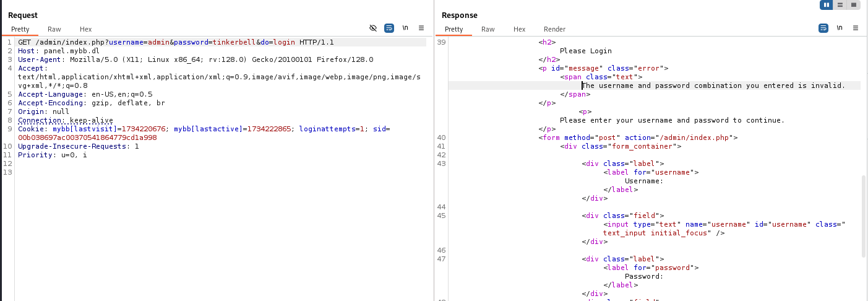The height and width of the screenshot is (301, 868).
Task: Click the invalid username and password message
Action: click(713, 85)
